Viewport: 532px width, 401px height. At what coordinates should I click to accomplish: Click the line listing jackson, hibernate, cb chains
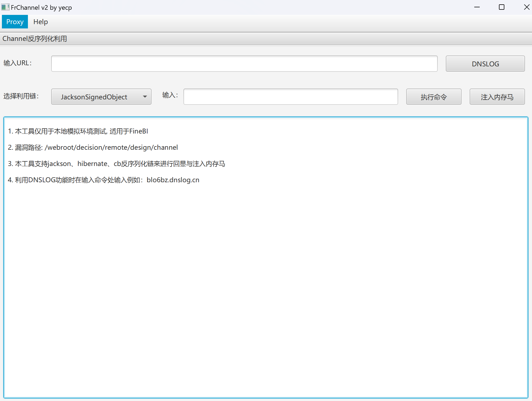point(117,164)
